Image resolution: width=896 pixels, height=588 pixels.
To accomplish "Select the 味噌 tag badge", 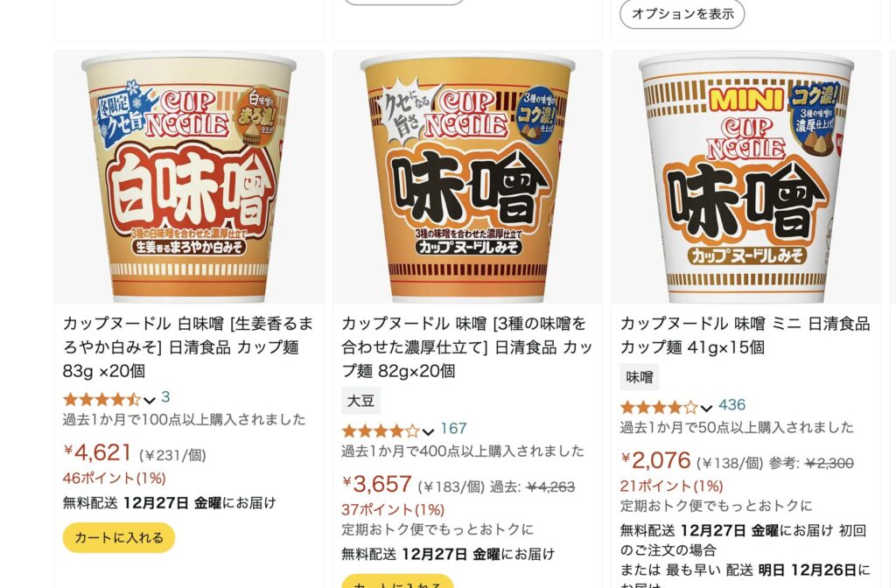I will [x=640, y=377].
